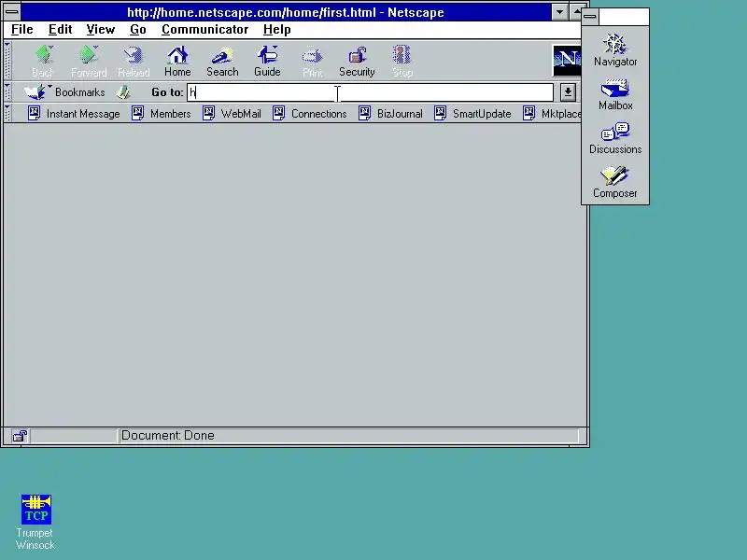Open the SmartUpdate personal toolbar link
This screenshot has width=747, height=560.
472,113
